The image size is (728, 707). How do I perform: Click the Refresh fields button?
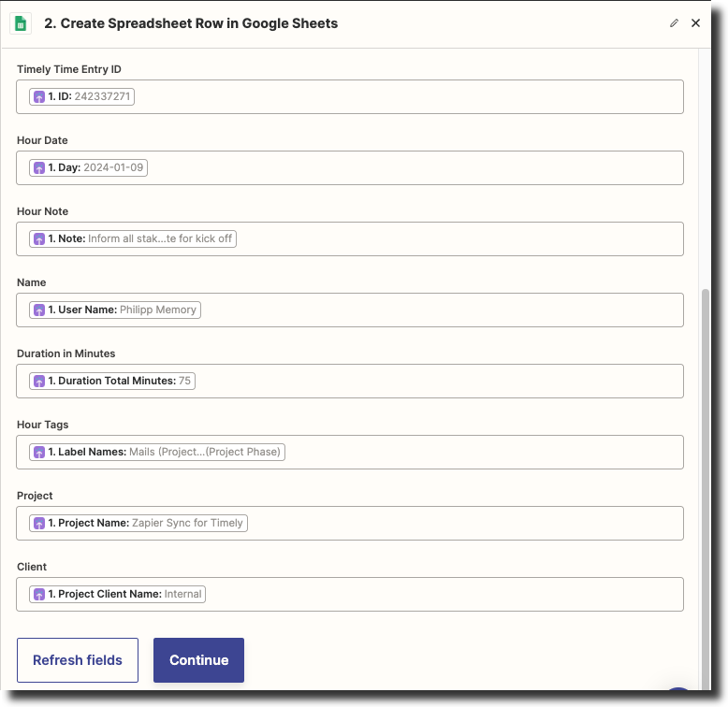click(x=78, y=660)
